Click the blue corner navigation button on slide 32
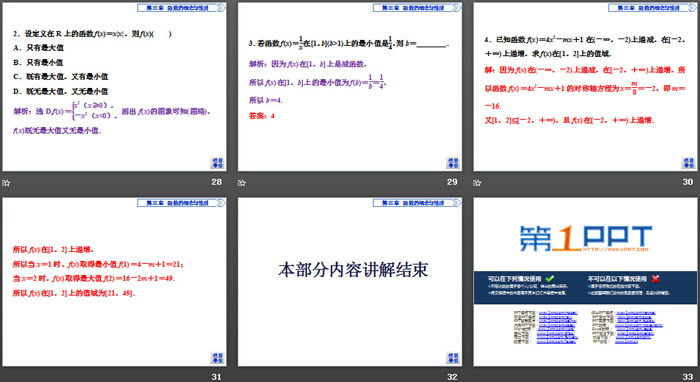This screenshot has width=700, height=382. click(453, 358)
